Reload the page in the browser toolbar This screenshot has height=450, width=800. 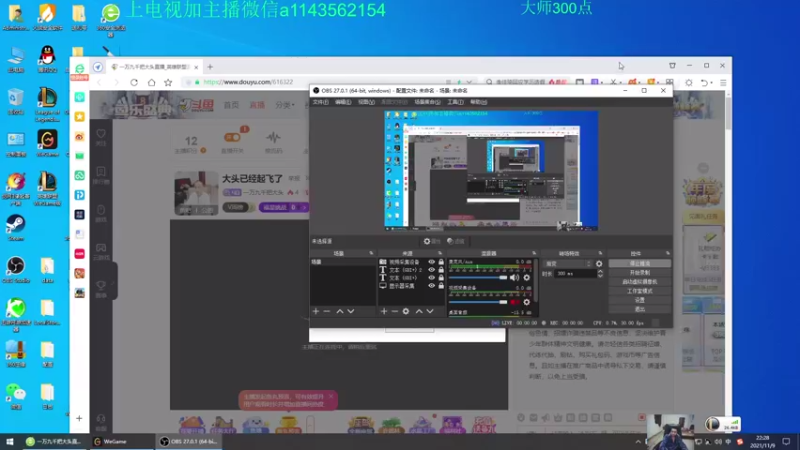tap(134, 82)
